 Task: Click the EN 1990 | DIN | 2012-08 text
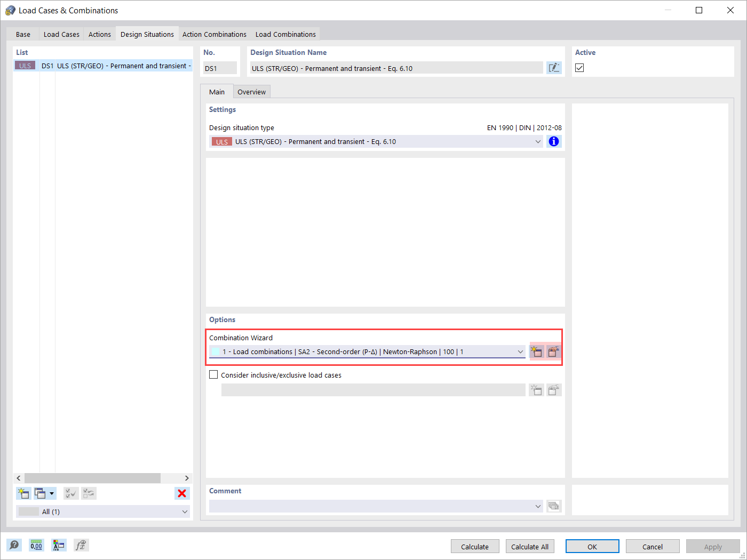pos(524,127)
